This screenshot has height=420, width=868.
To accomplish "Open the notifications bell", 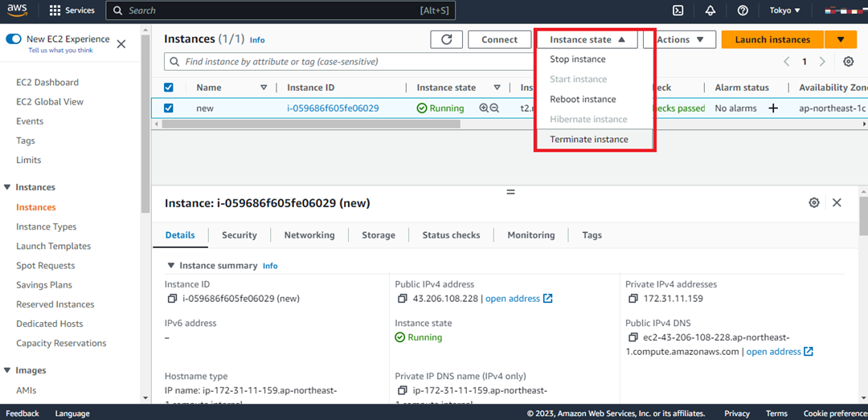I will click(710, 10).
